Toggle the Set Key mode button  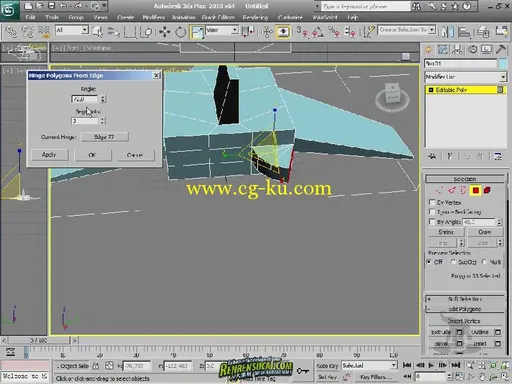point(327,377)
